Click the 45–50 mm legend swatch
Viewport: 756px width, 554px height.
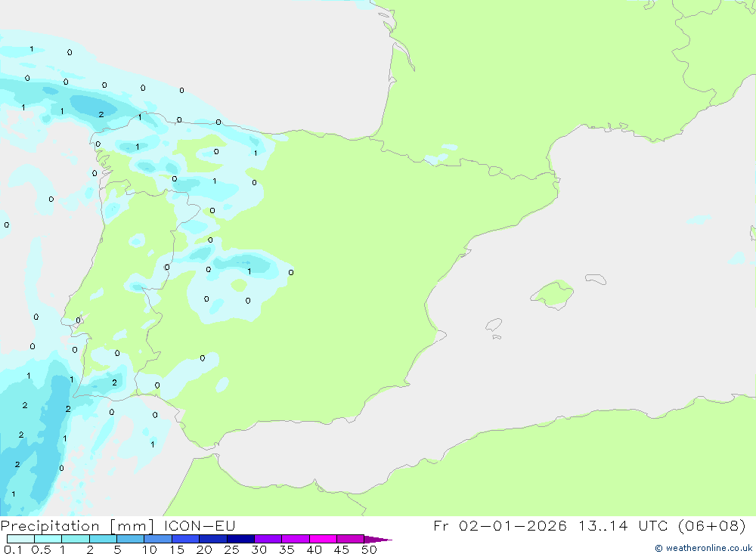[351, 539]
